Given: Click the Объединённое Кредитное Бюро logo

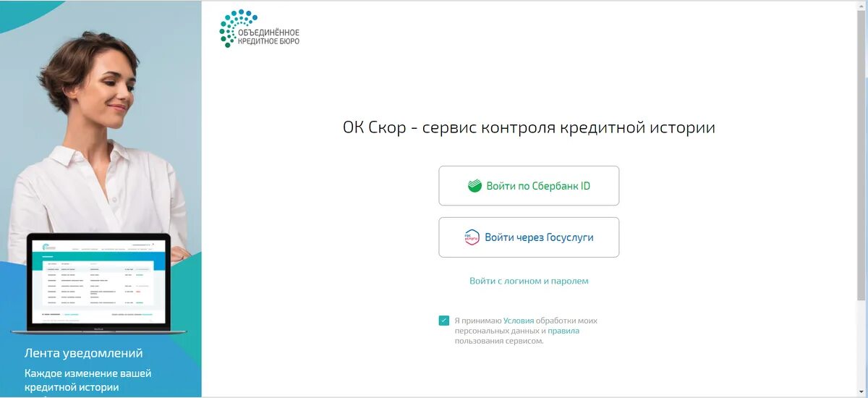Looking at the screenshot, I should point(259,28).
